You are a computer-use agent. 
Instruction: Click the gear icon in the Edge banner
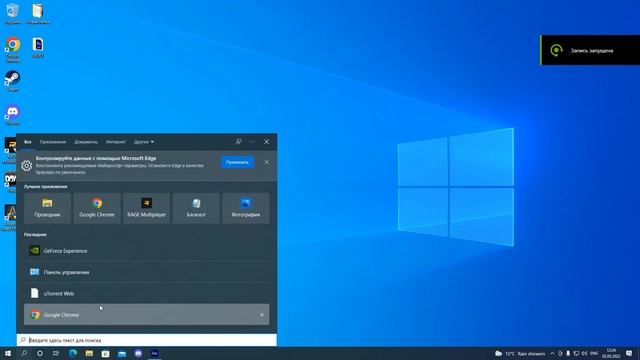tap(27, 165)
